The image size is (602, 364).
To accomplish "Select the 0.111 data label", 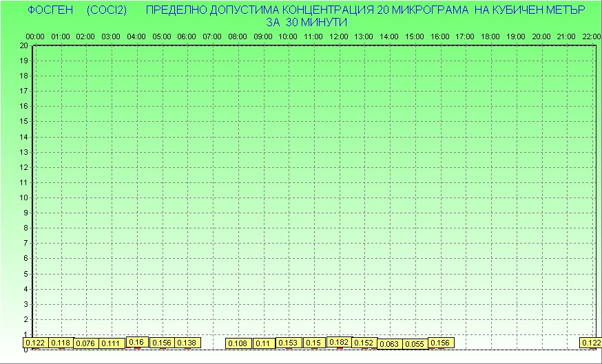I will click(x=110, y=343).
